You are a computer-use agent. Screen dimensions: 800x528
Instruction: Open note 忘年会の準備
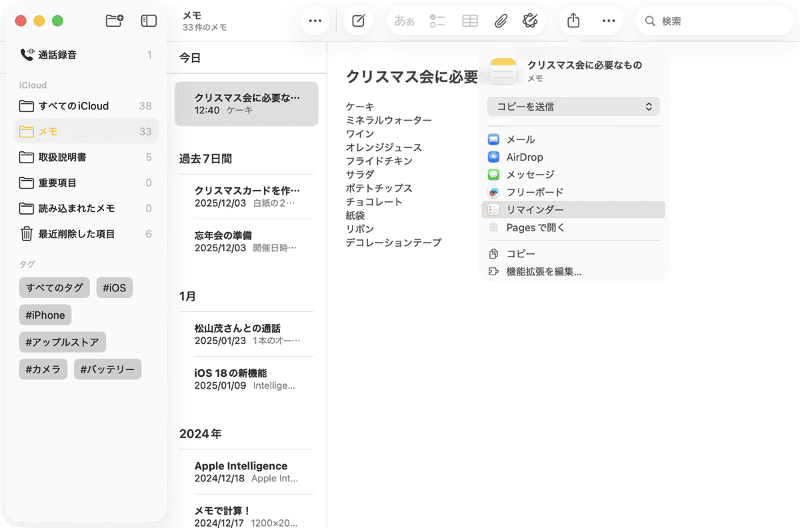point(246,241)
